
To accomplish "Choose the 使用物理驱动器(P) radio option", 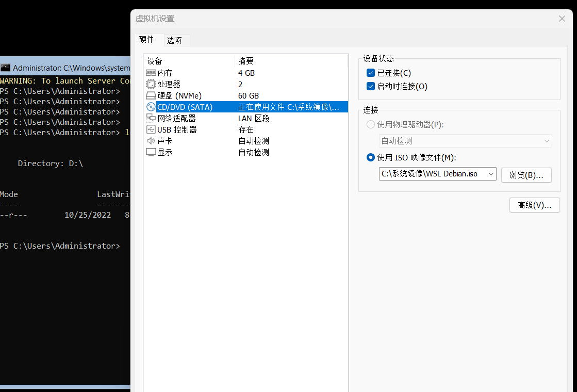I will [x=371, y=124].
